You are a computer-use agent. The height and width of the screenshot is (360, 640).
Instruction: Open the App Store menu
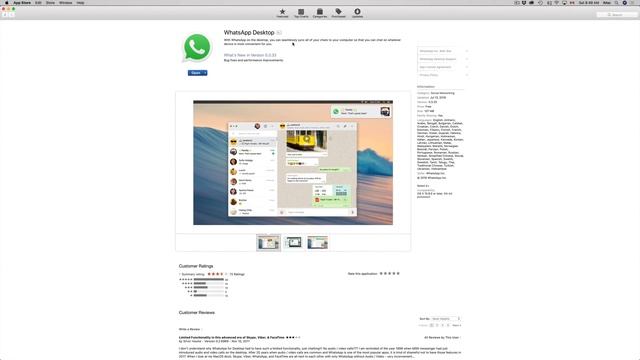click(22, 2)
